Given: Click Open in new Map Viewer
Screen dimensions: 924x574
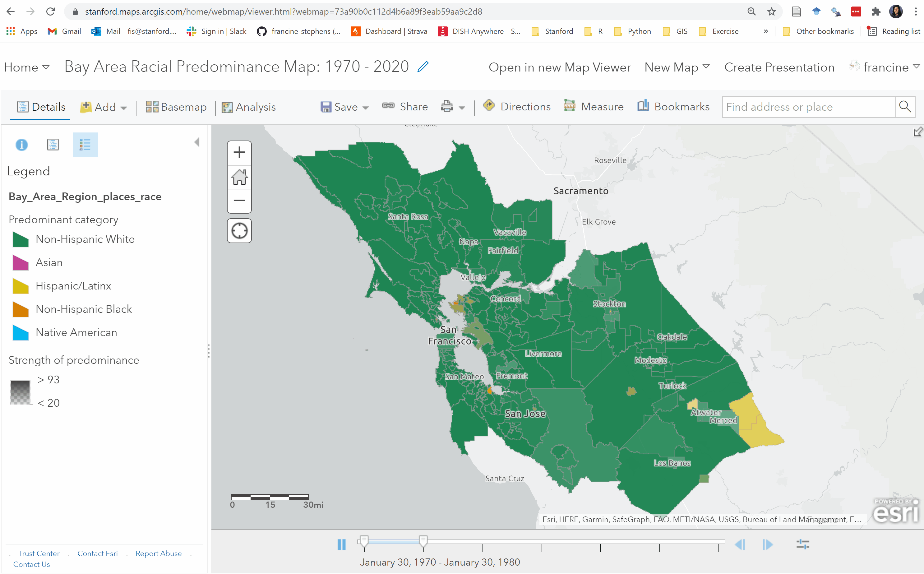Looking at the screenshot, I should pyautogui.click(x=559, y=67).
